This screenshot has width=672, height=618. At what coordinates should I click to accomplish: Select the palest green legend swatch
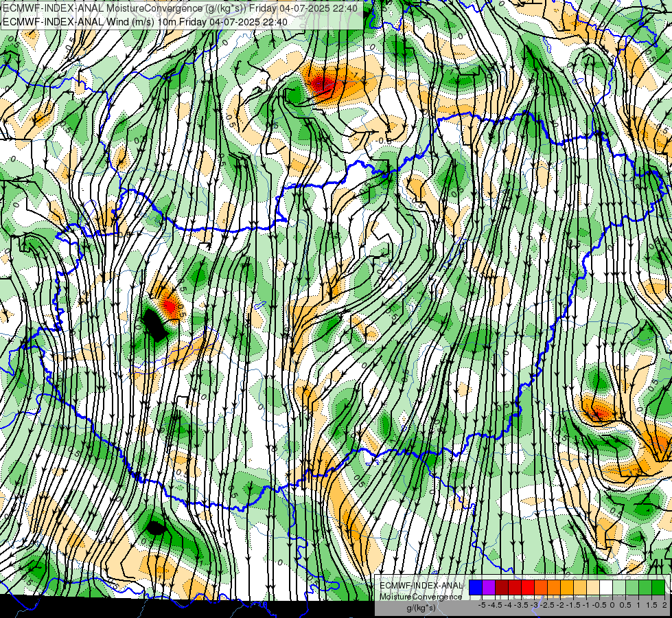(619, 588)
